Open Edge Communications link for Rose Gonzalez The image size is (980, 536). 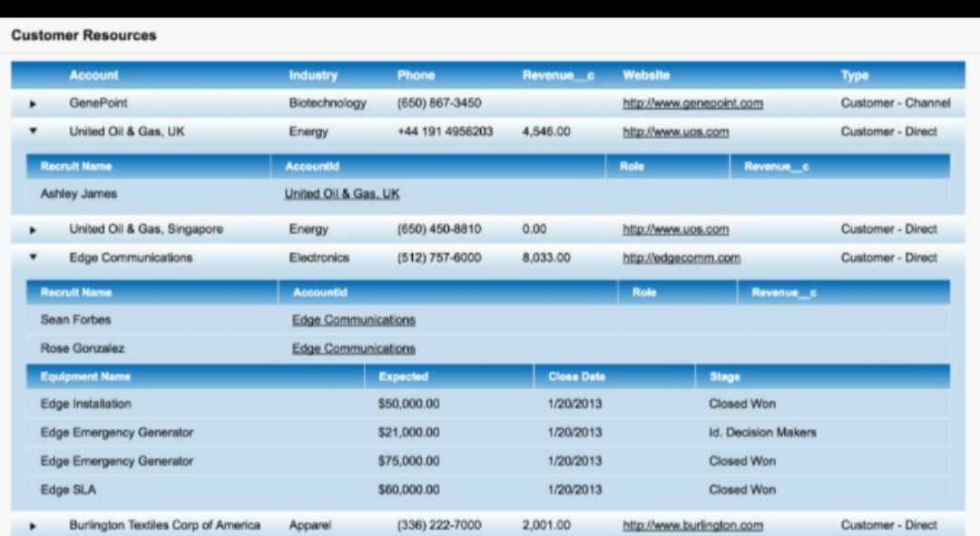click(x=354, y=348)
